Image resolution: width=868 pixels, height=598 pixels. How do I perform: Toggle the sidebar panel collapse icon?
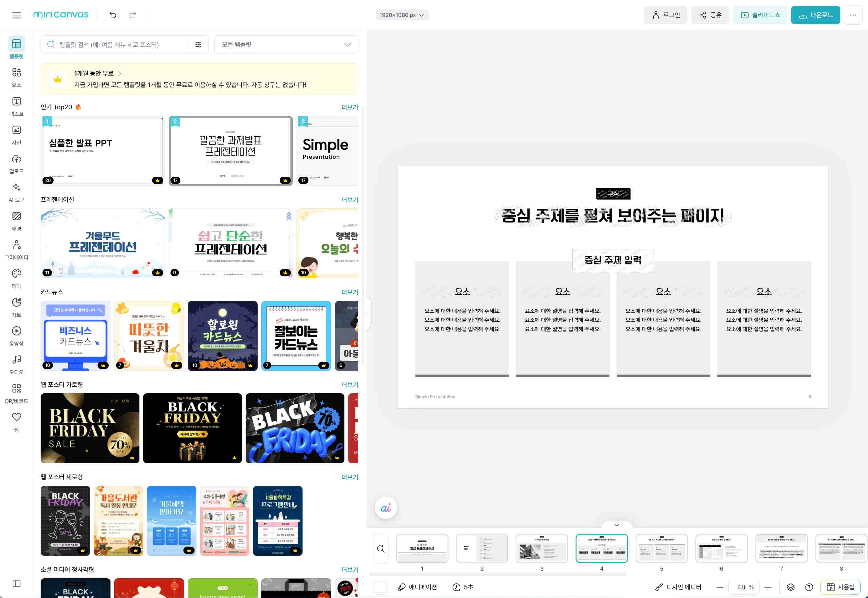tap(17, 584)
